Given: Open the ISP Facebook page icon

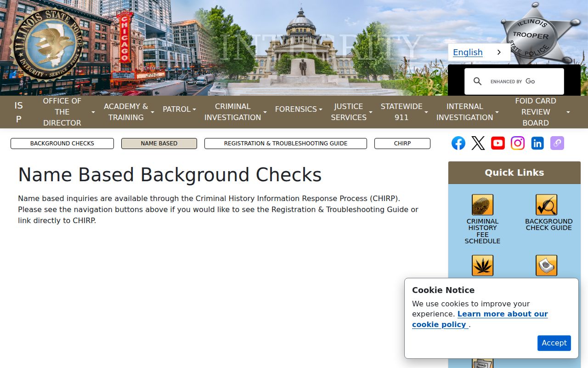Looking at the screenshot, I should click(x=458, y=143).
